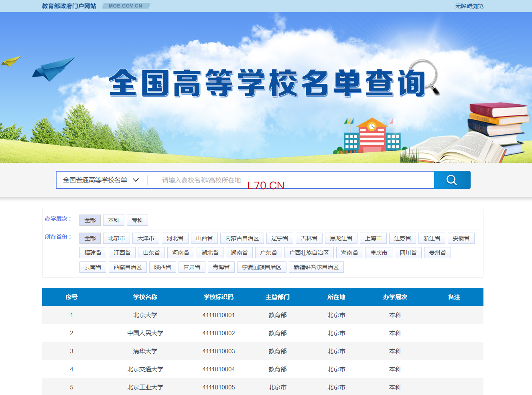Screen dimensions: 532x395
Task: Select the 北京大学 table cell
Action: pos(145,315)
